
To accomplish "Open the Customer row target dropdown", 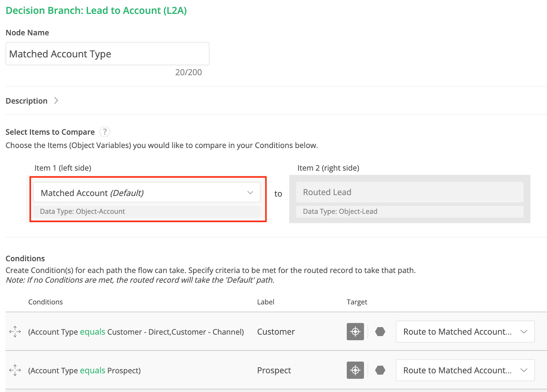I will coord(465,332).
